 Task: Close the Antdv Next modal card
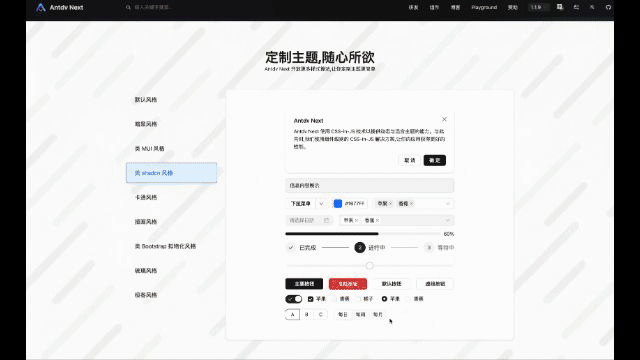pos(444,119)
